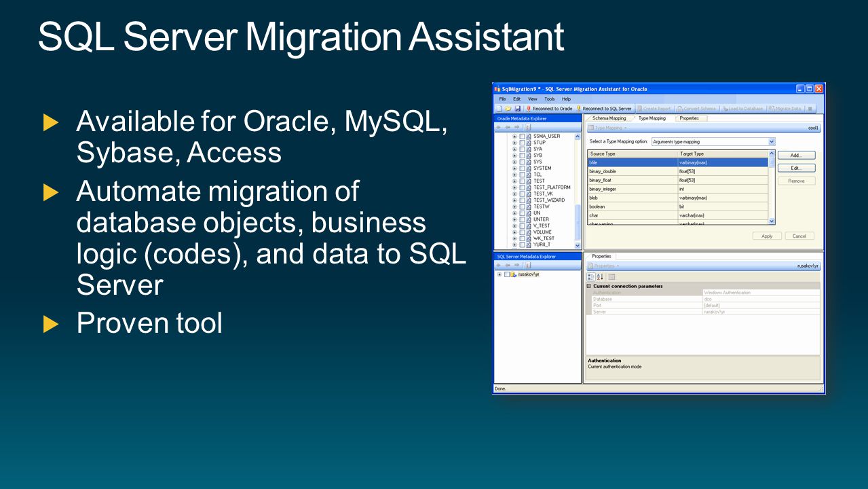Click the Remove button

pos(796,181)
